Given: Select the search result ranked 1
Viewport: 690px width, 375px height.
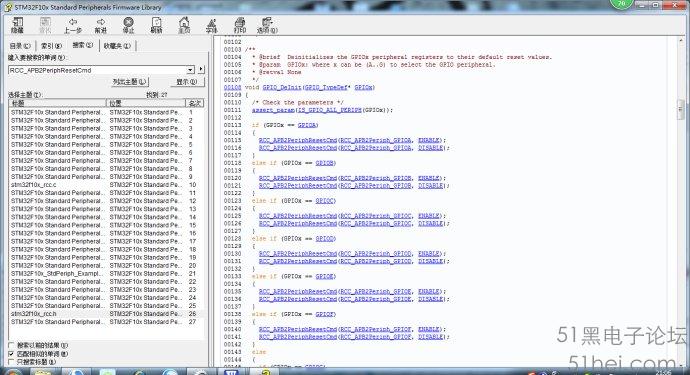Looking at the screenshot, I should point(106,112).
